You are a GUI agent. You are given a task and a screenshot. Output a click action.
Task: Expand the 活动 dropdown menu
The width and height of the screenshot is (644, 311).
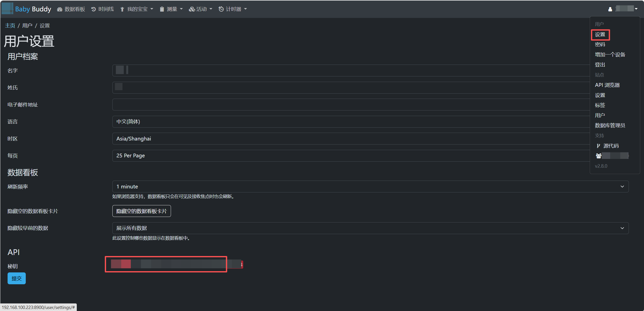211,9
